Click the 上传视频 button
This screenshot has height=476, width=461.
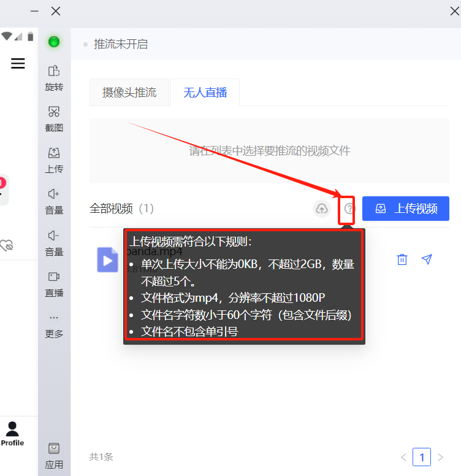coord(406,209)
